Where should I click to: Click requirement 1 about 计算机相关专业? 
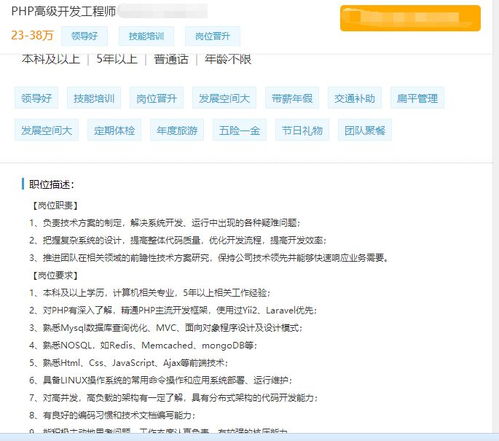point(149,293)
